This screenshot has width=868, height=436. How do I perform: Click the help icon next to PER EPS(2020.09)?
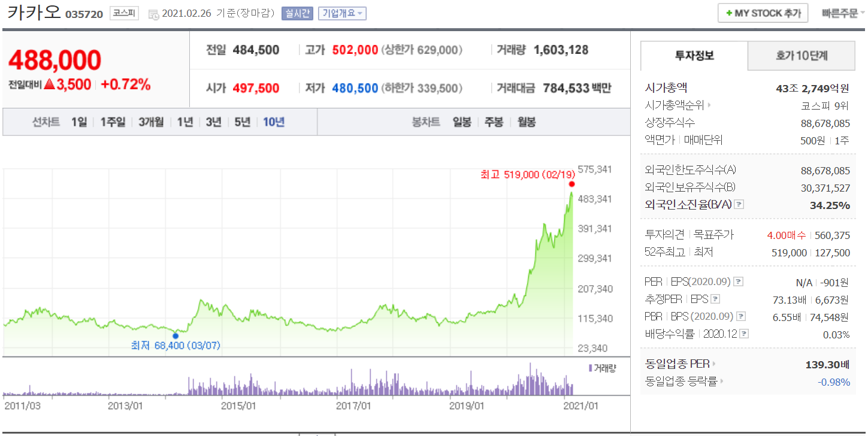[739, 281]
